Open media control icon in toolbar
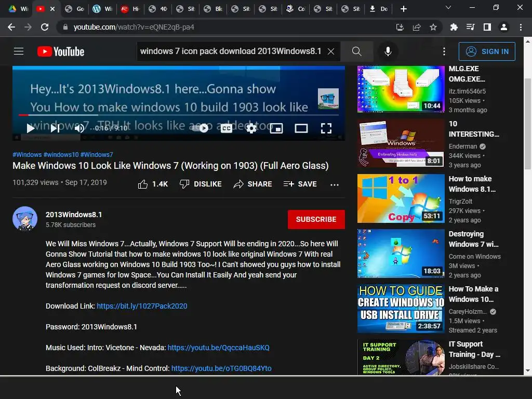The height and width of the screenshot is (399, 532). tap(471, 27)
